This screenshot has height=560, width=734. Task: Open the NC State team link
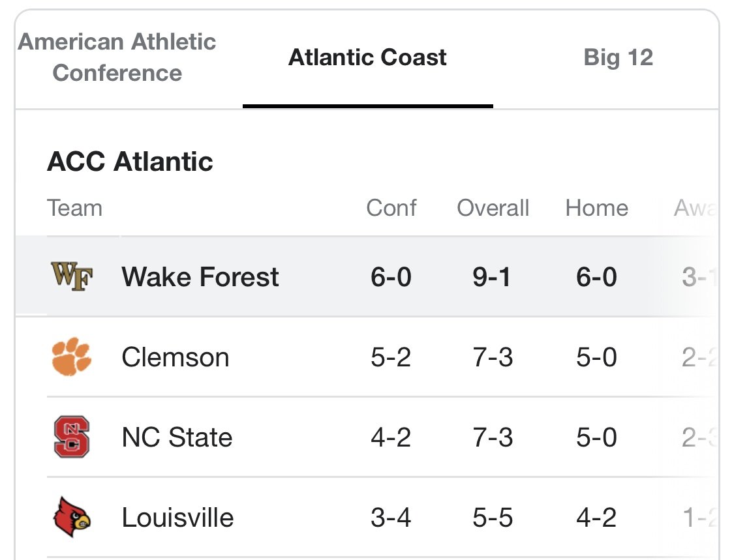point(176,437)
